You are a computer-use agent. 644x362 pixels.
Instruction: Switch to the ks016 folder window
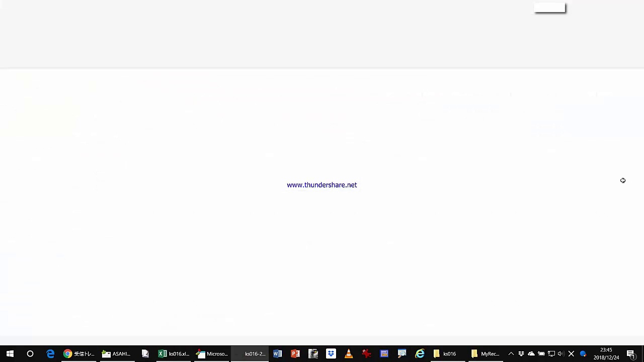[445, 354]
